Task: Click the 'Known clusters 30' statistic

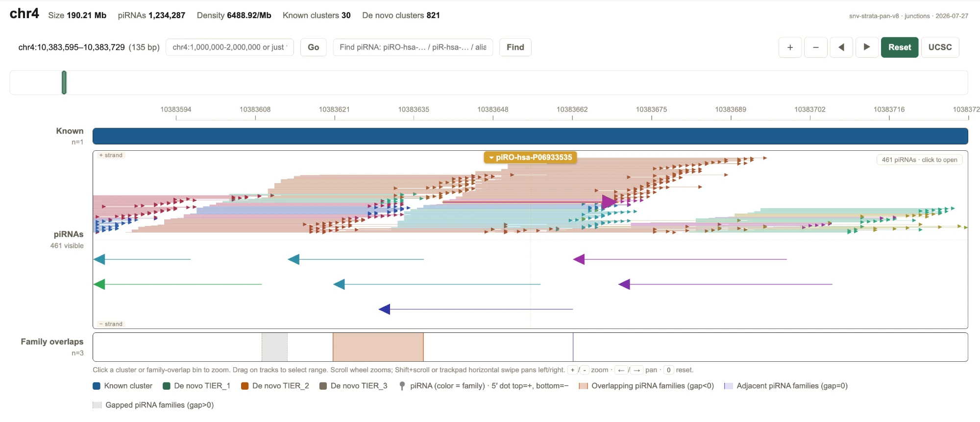Action: pyautogui.click(x=317, y=15)
